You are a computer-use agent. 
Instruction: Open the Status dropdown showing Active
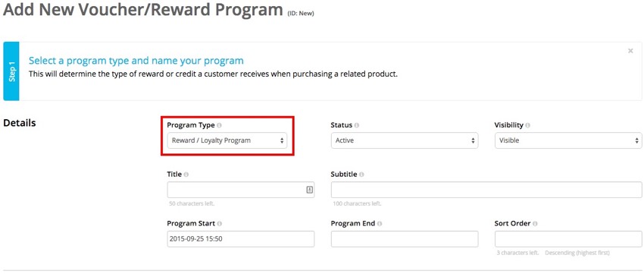(405, 140)
